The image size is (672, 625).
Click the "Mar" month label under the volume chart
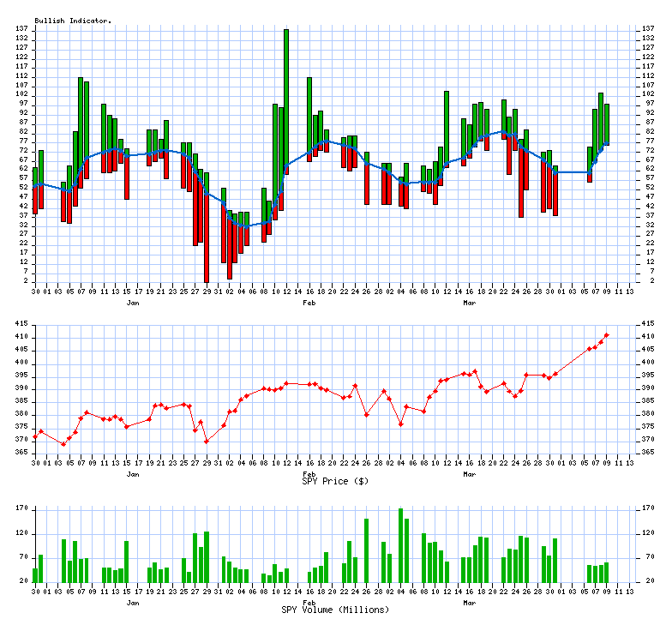coord(470,602)
